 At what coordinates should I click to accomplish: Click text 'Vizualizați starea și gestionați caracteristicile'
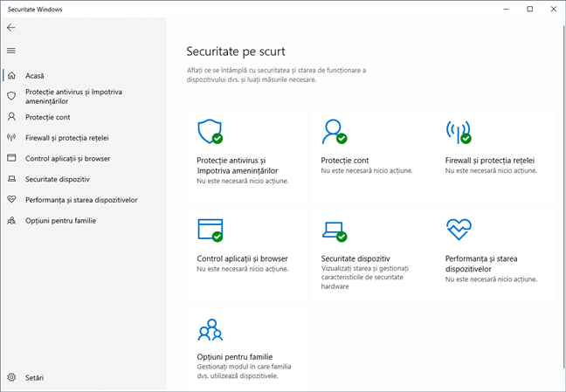coord(364,273)
